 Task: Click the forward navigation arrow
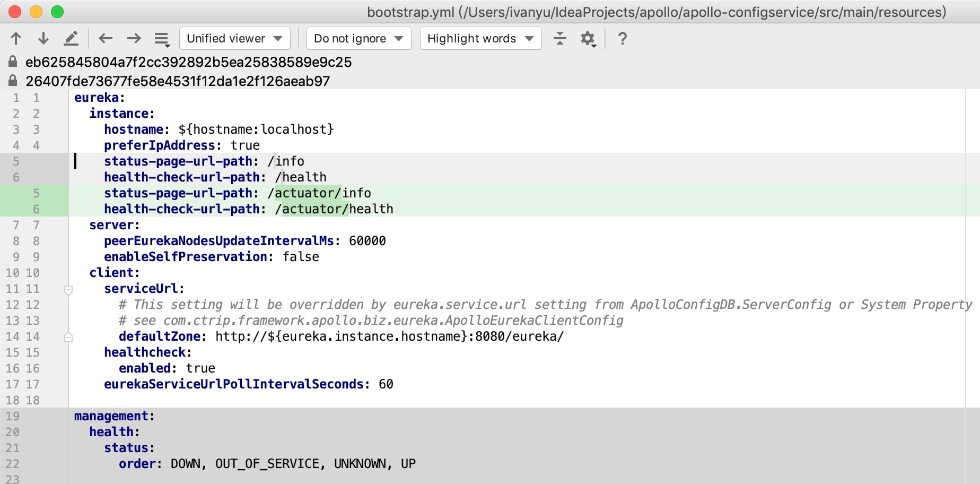tap(134, 38)
